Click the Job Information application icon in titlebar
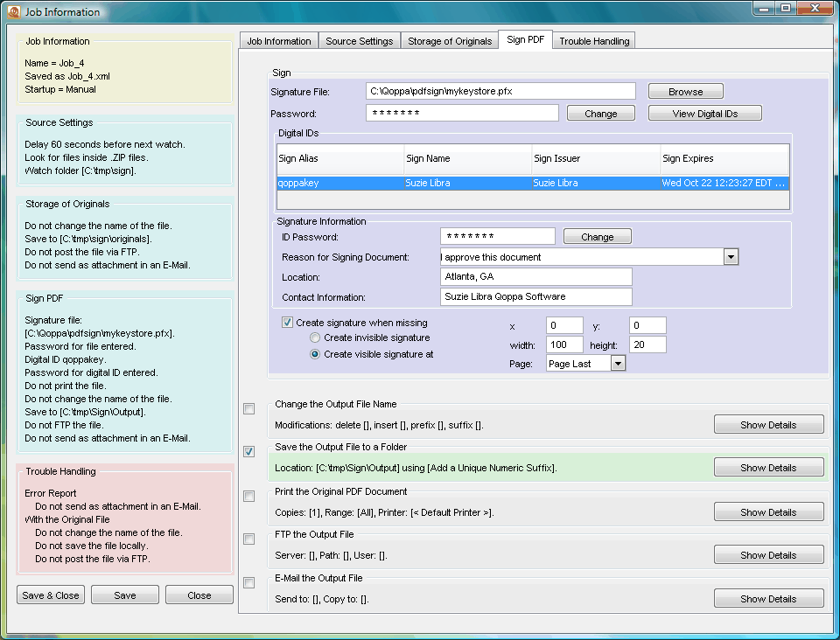The height and width of the screenshot is (640, 840). click(12, 11)
